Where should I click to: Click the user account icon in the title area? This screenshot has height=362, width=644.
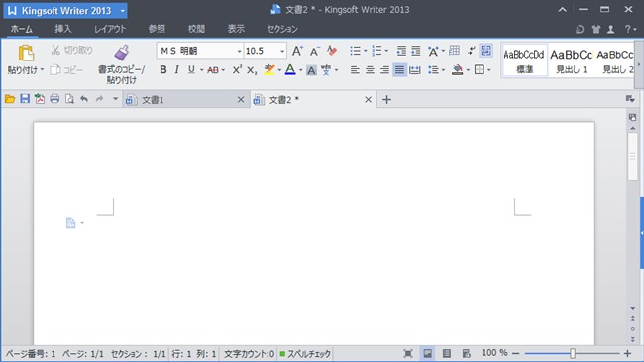coord(611,29)
